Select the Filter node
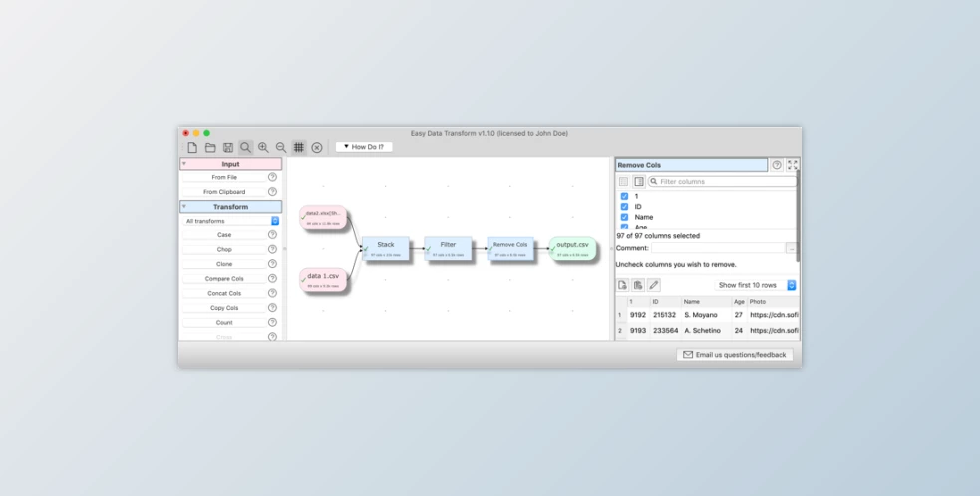980x496 pixels. tap(448, 249)
